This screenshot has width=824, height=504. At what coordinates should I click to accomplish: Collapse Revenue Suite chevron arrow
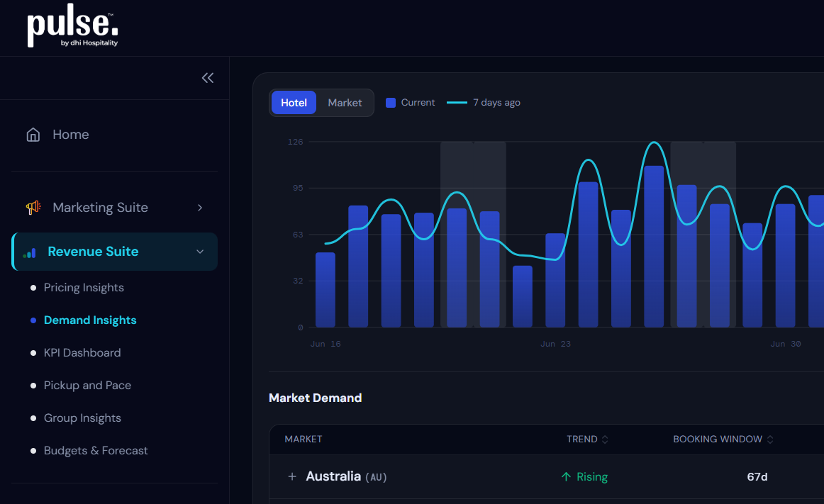click(200, 252)
